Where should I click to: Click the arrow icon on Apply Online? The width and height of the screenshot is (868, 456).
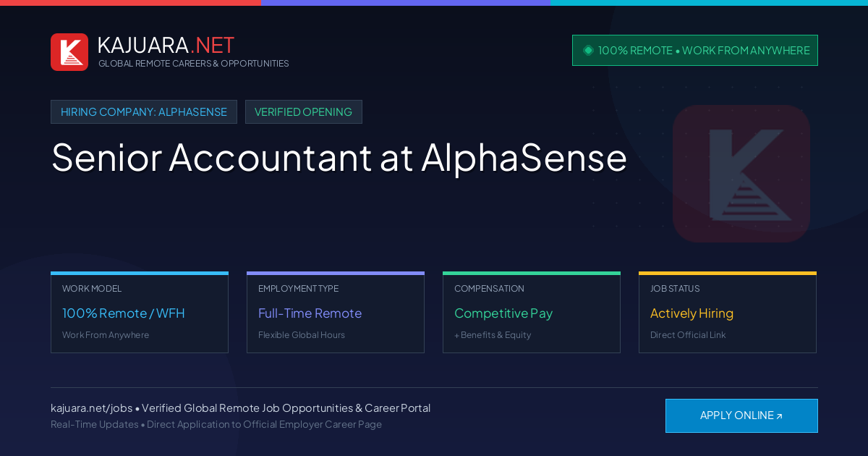pyautogui.click(x=779, y=416)
